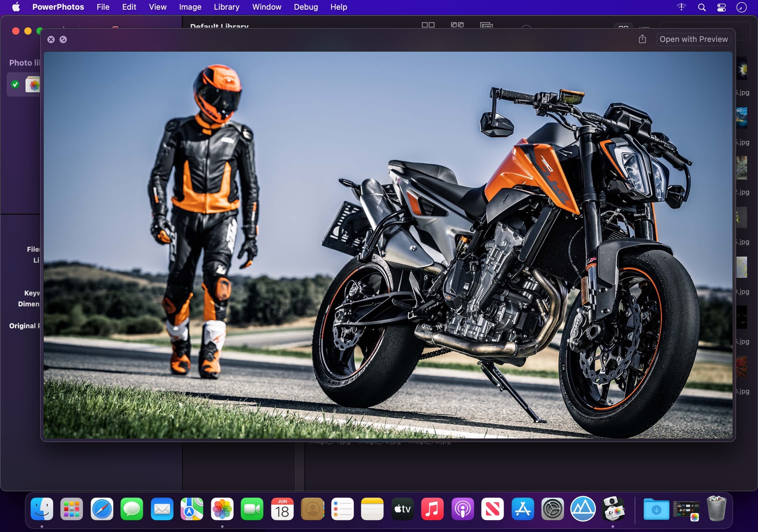
Task: Click the Quick Look full screen icon
Action: click(63, 39)
